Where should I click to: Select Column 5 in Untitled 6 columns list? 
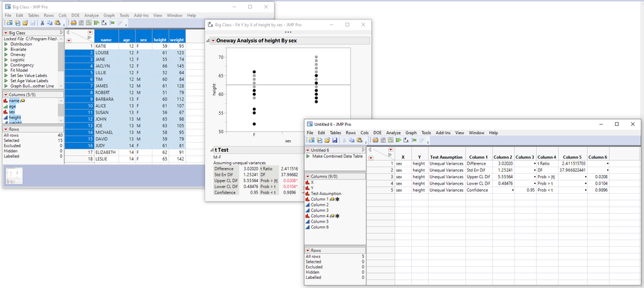point(320,221)
